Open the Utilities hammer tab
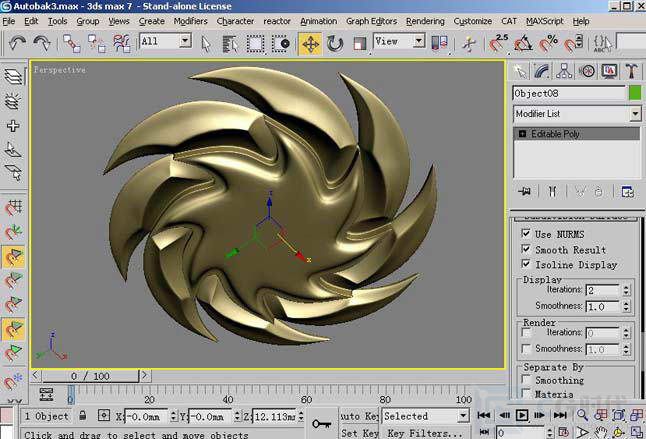Screen dimensions: 646x439 coord(631,71)
